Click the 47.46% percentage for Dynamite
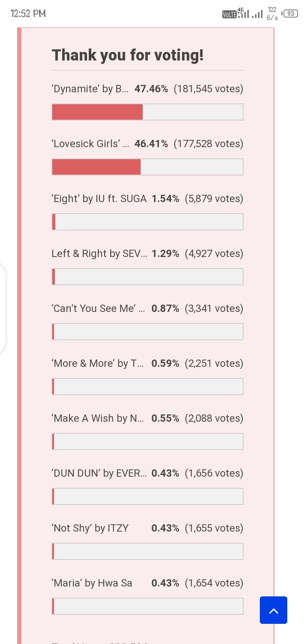 pyautogui.click(x=151, y=89)
